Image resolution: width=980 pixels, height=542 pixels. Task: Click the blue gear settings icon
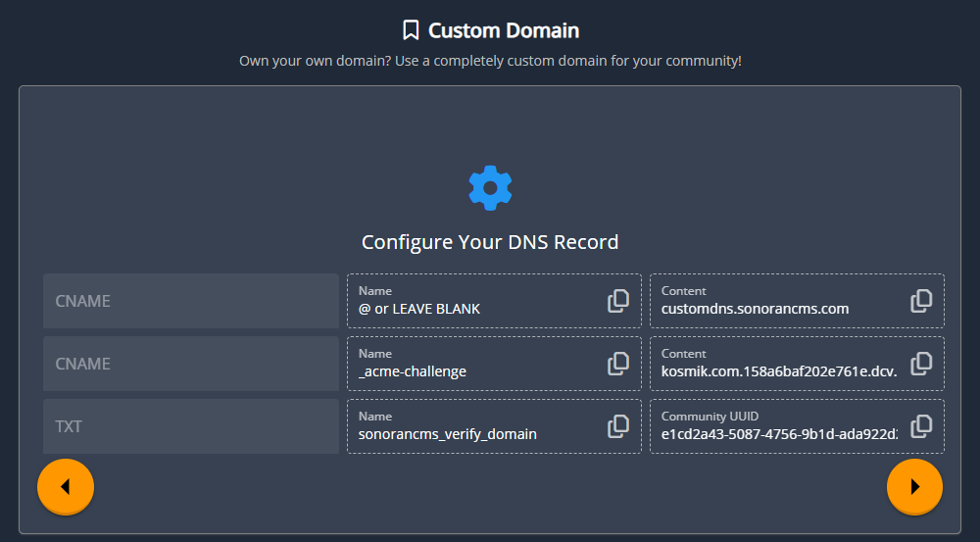coord(490,187)
